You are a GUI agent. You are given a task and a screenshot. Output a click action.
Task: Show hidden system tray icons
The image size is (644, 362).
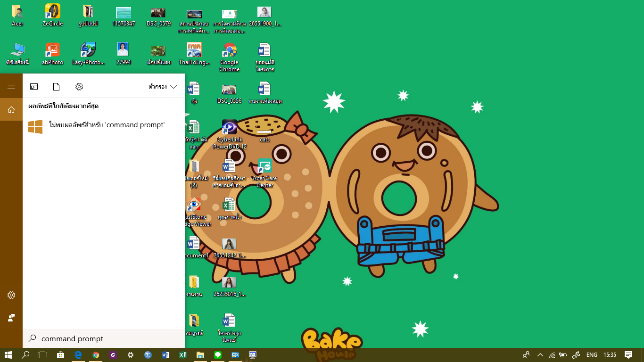coord(540,355)
